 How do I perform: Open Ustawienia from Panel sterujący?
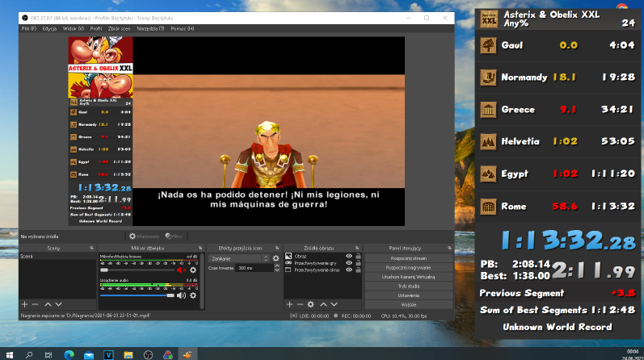point(409,295)
